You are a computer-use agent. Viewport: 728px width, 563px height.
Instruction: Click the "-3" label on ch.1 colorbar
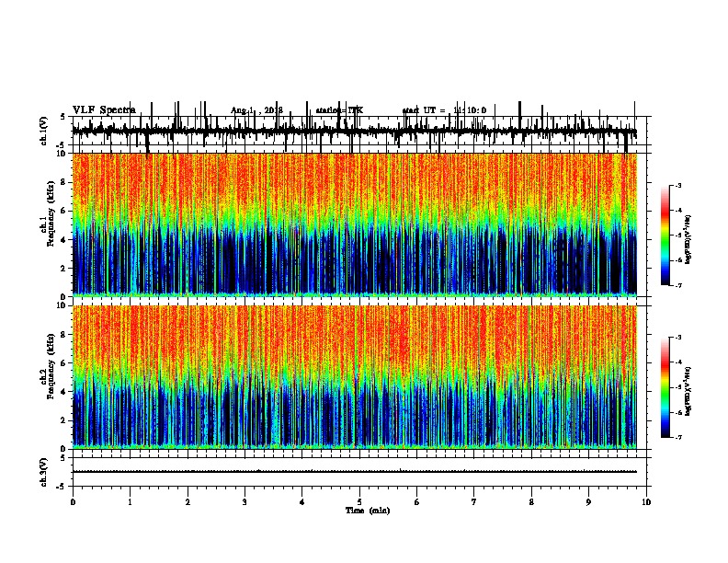678,185
